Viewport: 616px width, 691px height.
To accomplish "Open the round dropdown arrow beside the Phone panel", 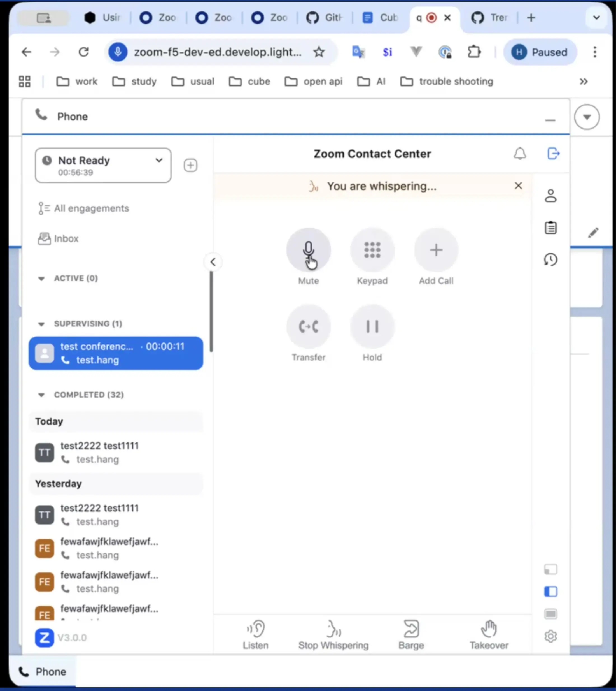I will tap(587, 117).
